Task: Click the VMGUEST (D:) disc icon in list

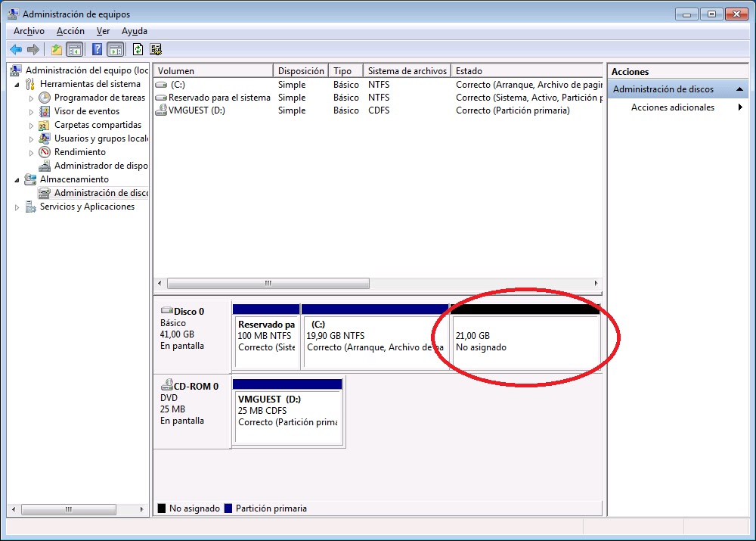Action: pos(161,110)
